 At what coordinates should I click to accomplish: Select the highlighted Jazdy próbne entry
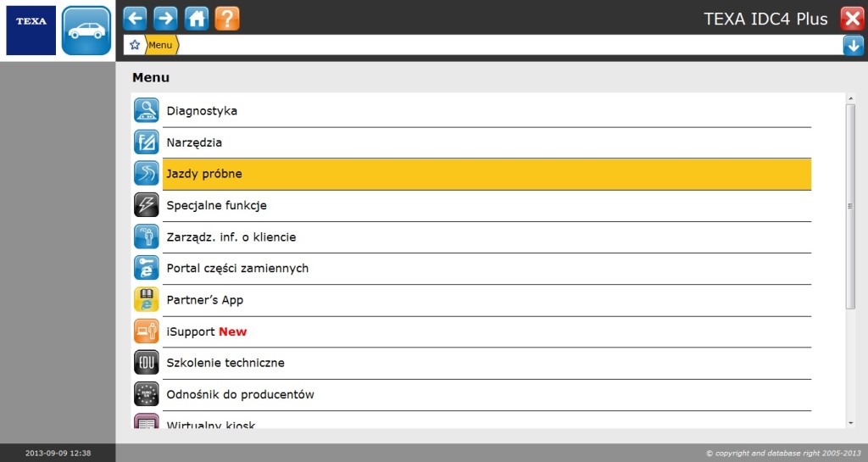[x=487, y=174]
